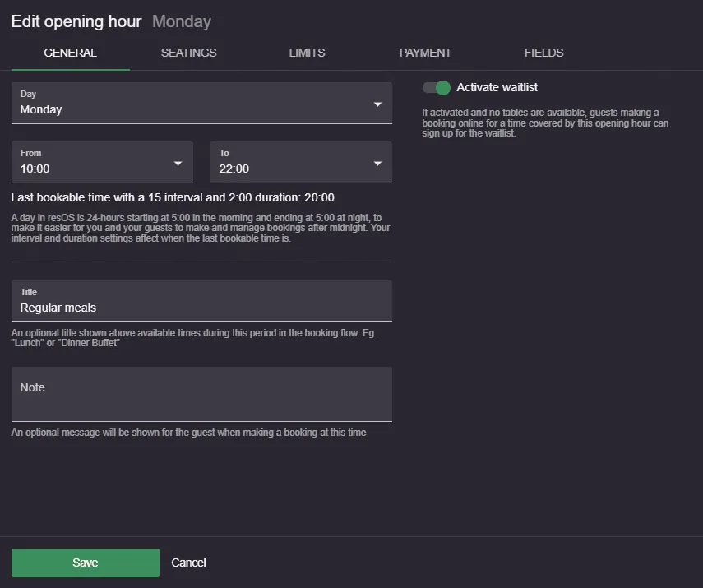Open the FIELDS tab
The width and height of the screenshot is (703, 588).
click(543, 53)
